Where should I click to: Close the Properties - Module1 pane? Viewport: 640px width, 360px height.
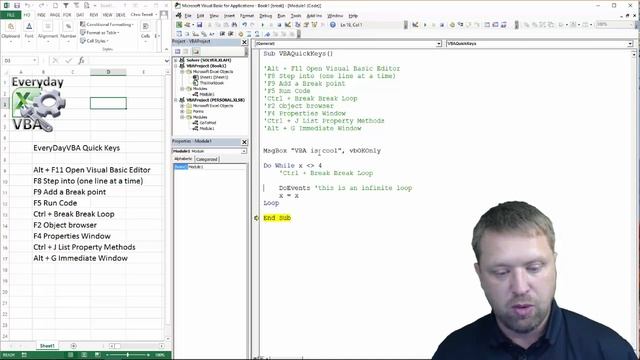tap(244, 141)
